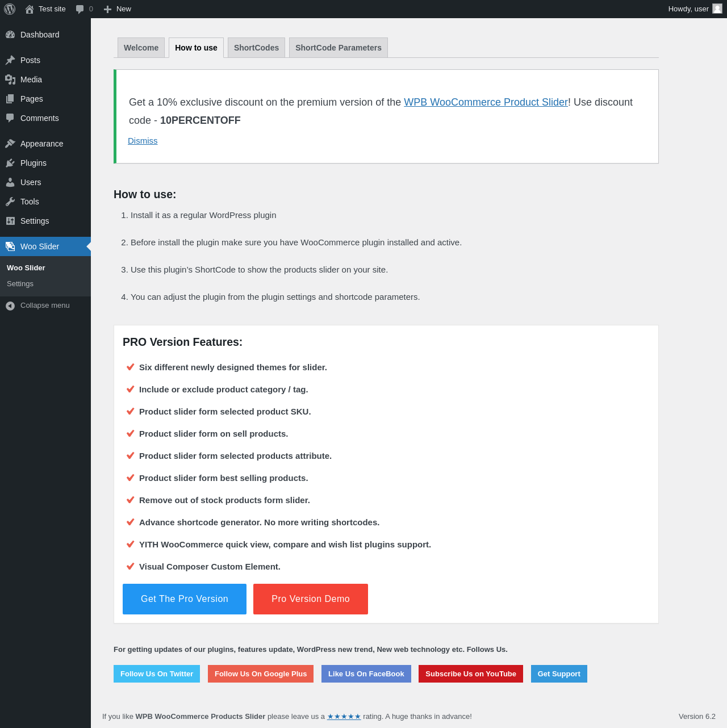727x728 pixels.
Task: Click the Media icon in sidebar
Action: click(x=10, y=80)
